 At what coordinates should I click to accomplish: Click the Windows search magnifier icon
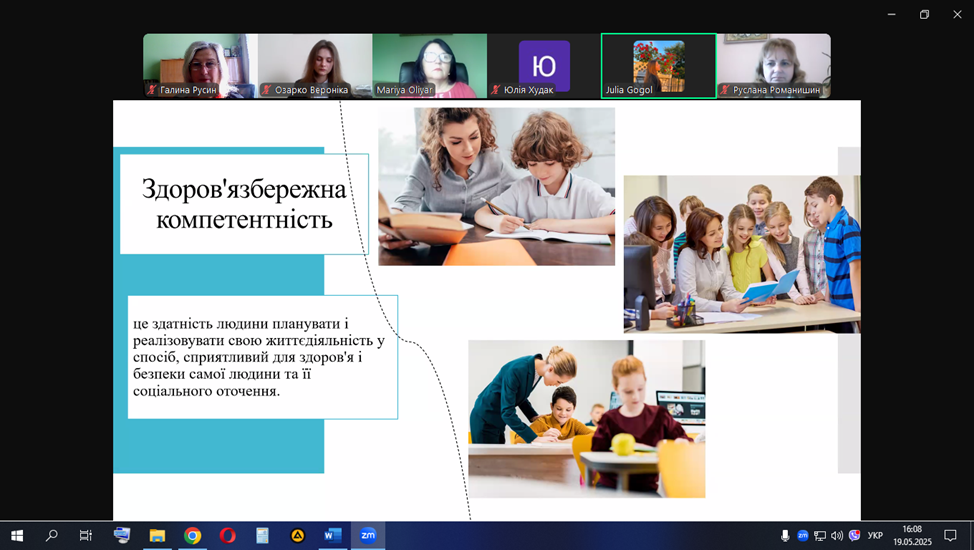[52, 536]
